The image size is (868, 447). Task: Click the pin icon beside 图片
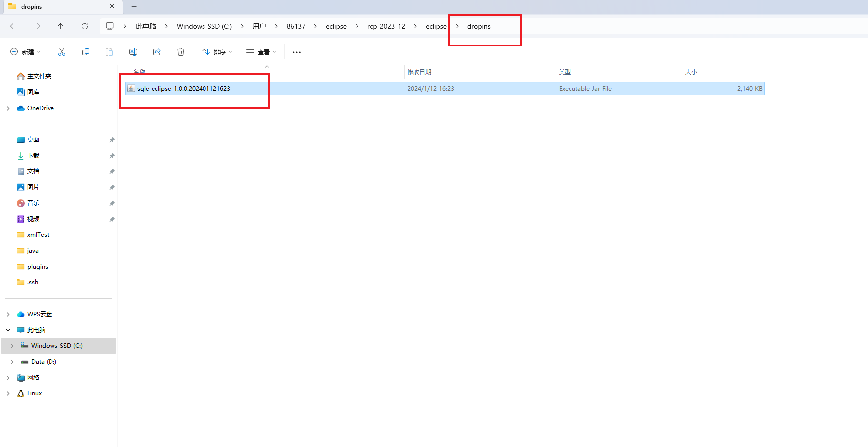coord(112,187)
